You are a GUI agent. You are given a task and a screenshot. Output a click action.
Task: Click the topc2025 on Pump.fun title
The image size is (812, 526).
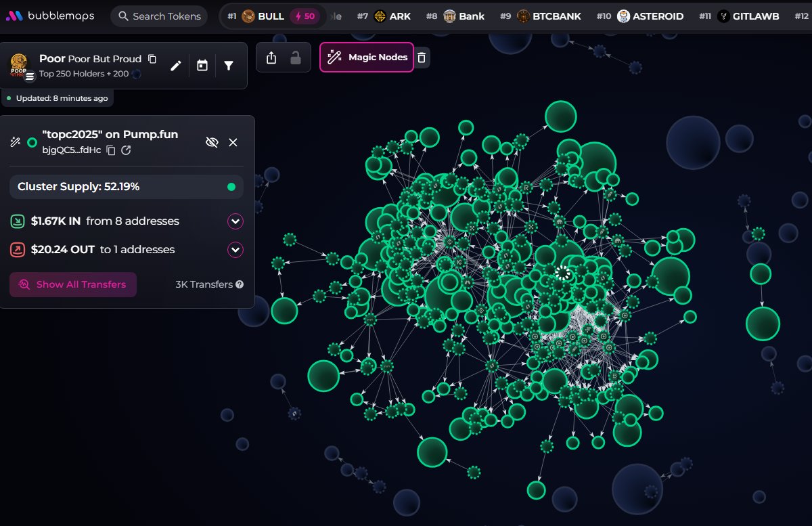(110, 134)
